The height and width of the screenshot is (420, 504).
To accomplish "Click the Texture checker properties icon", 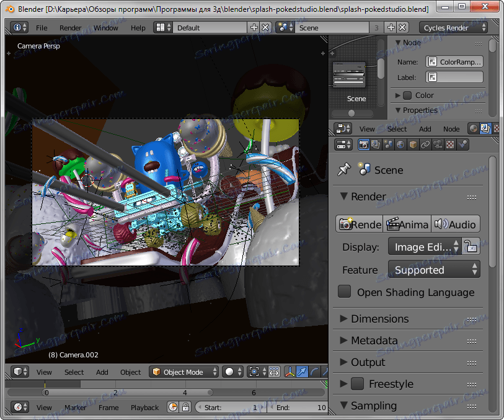I will pyautogui.click(x=451, y=145).
